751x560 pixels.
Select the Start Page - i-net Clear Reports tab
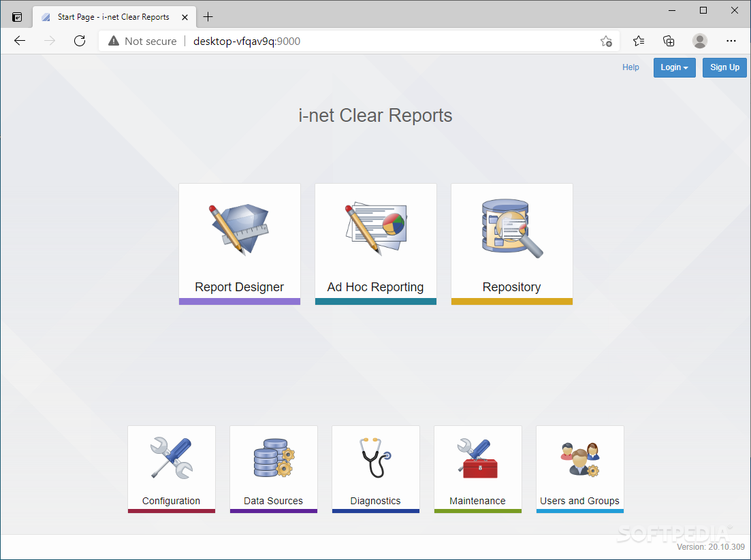pos(114,17)
